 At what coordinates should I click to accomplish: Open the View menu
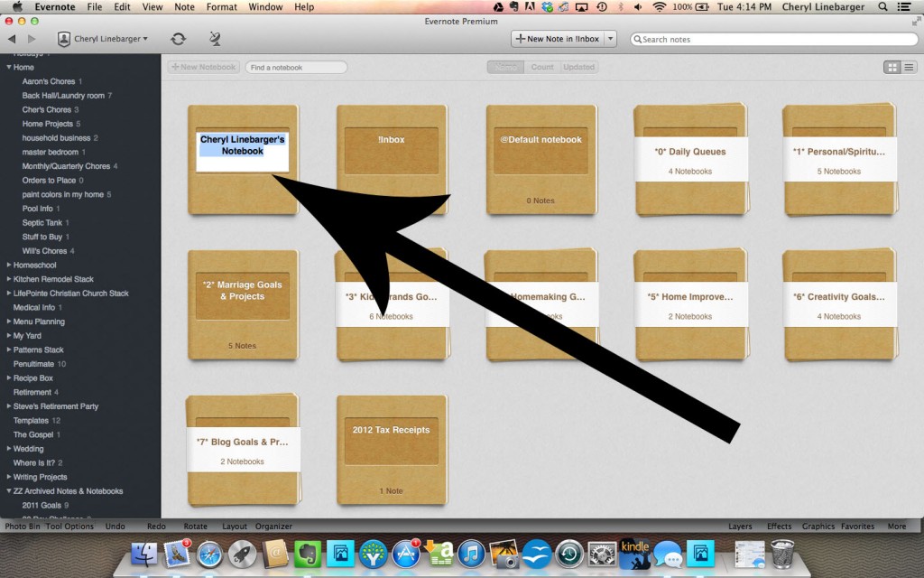152,7
